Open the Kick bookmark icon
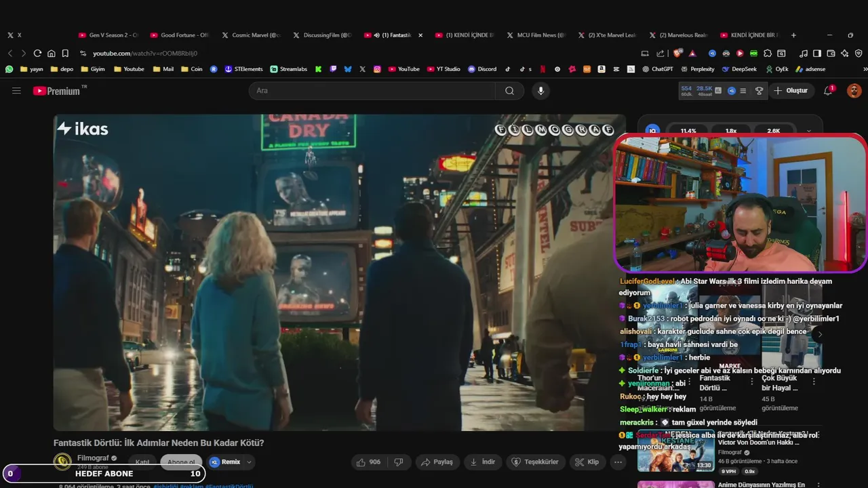Viewport: 868px width, 488px height. coord(318,68)
